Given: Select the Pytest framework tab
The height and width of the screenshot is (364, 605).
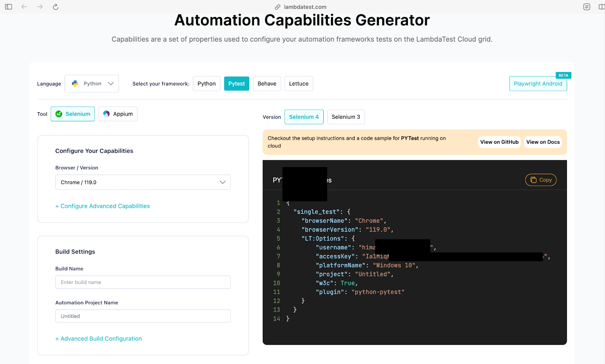Looking at the screenshot, I should coord(236,84).
